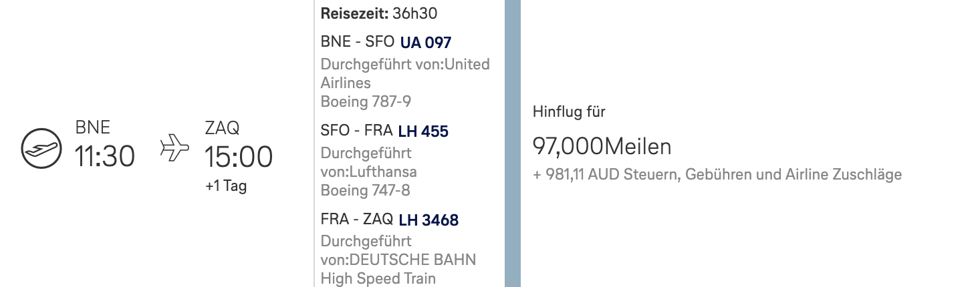Click the BNE - SFO segment label
Screen dimensions: 980x287
coord(358,42)
